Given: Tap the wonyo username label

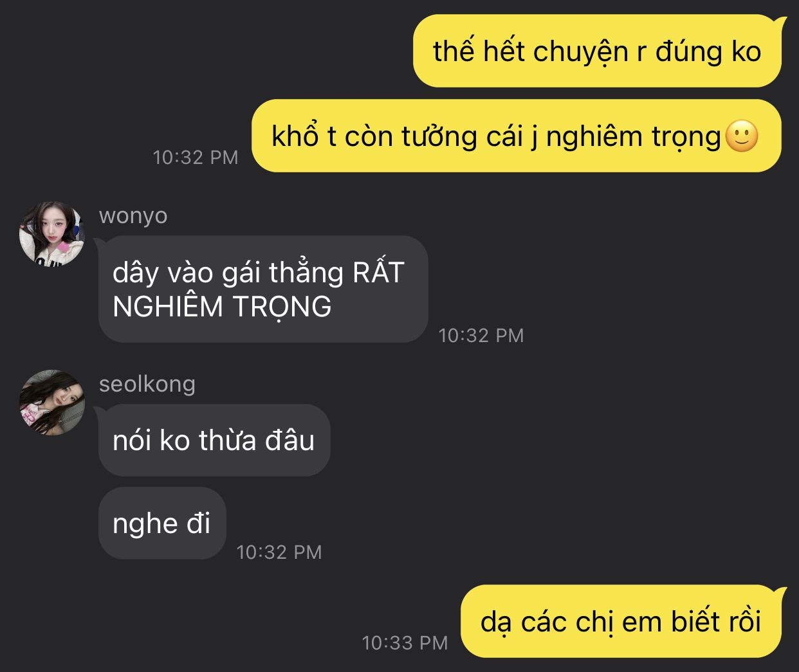Looking at the screenshot, I should pyautogui.click(x=133, y=216).
